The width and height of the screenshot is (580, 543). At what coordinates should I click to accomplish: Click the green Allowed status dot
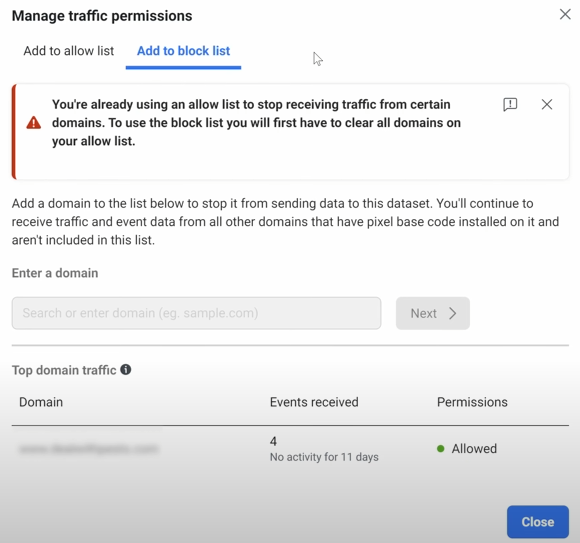(440, 449)
